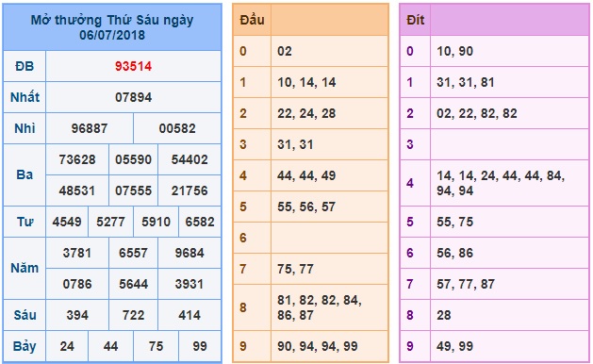Screen dimensions: 593x364
Task: Select the Năm row label
Action: (25, 268)
